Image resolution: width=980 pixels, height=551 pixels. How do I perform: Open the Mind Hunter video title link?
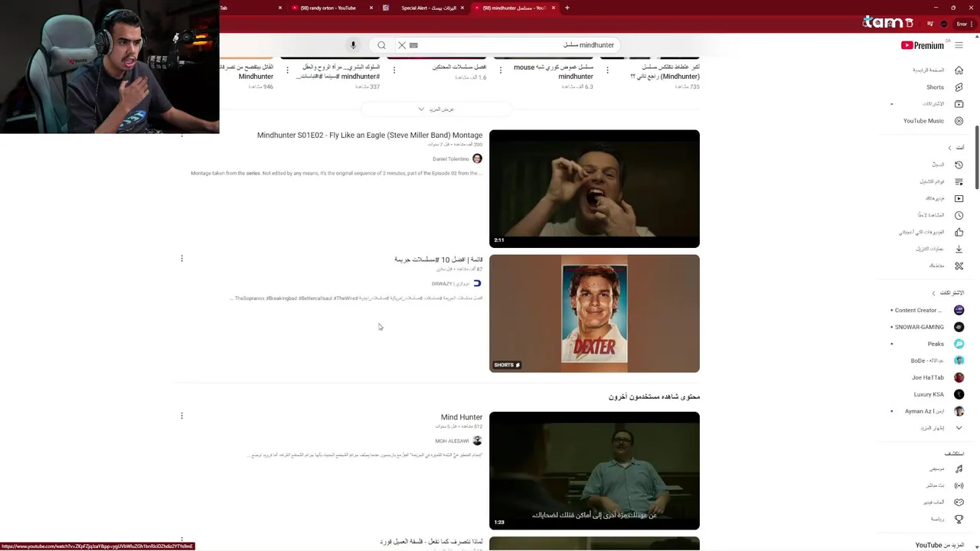point(462,417)
